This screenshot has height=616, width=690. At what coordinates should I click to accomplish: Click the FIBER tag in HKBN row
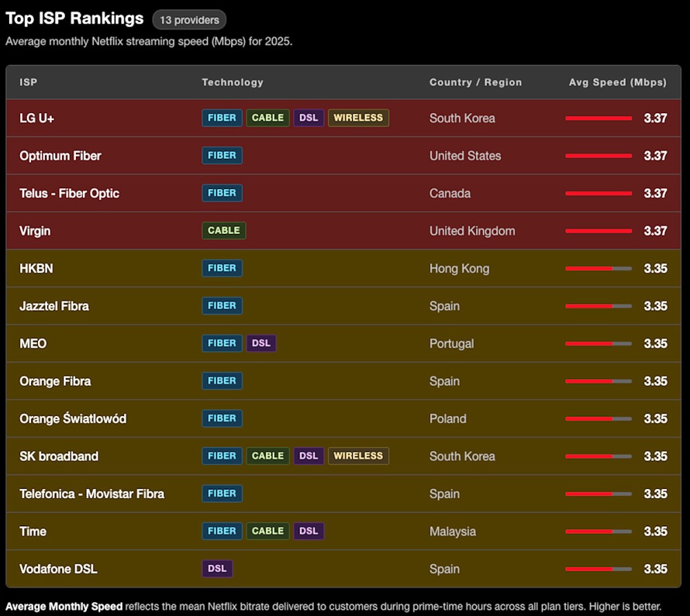pyautogui.click(x=221, y=268)
